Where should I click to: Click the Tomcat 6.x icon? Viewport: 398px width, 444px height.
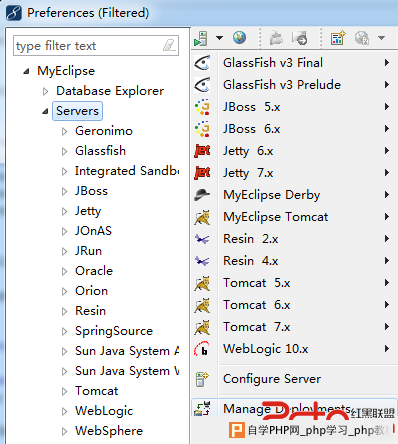click(x=202, y=305)
